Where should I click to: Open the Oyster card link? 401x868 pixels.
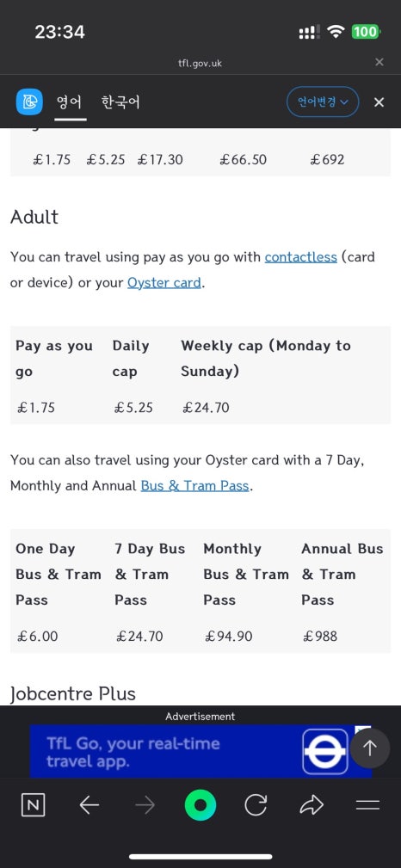pos(164,283)
